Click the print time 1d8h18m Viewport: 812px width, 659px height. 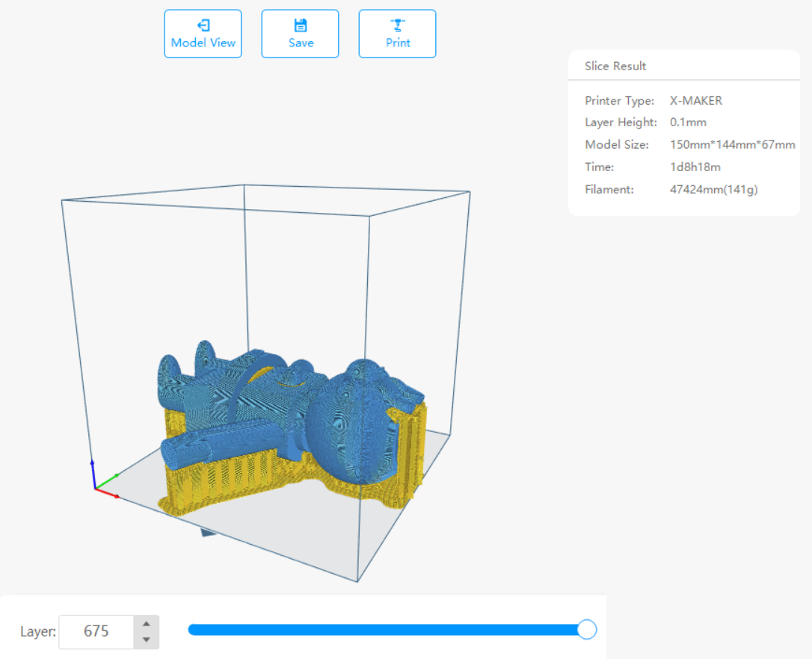(x=695, y=167)
